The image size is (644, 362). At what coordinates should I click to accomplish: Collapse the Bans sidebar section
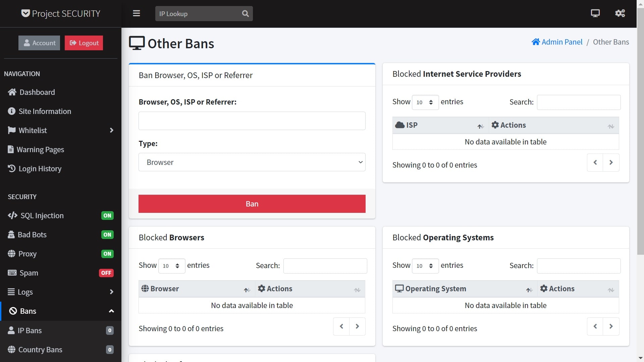(x=112, y=311)
